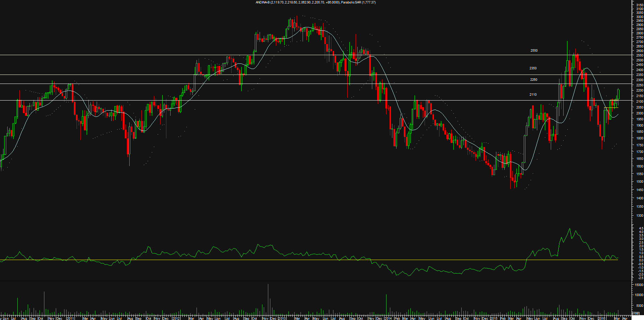Image resolution: width=644 pixels, height=320 pixels.
Task: Click the 0.0 value on indicator axis
Action: coord(641,260)
